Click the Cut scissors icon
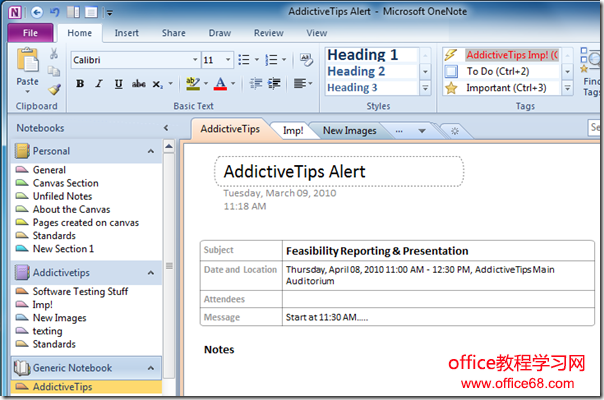Viewport: 604px width, 400px height. click(x=54, y=54)
